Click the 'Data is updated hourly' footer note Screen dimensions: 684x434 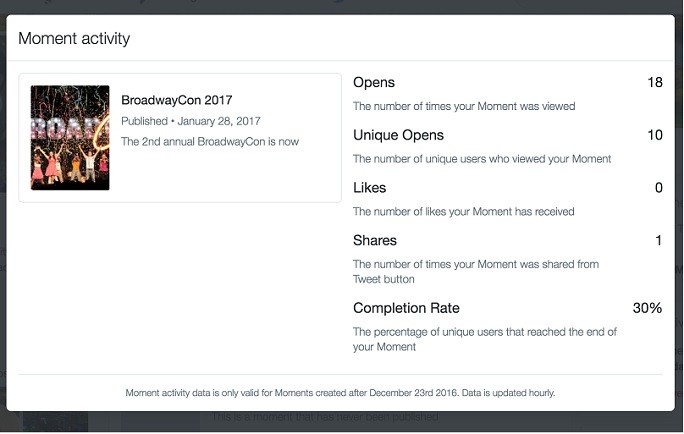point(508,393)
